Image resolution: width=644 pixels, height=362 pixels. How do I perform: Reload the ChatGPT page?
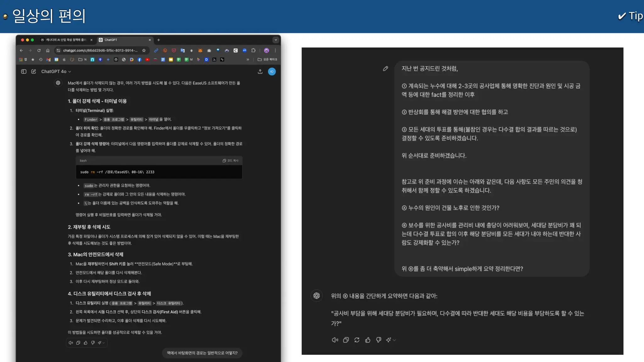[x=39, y=50]
